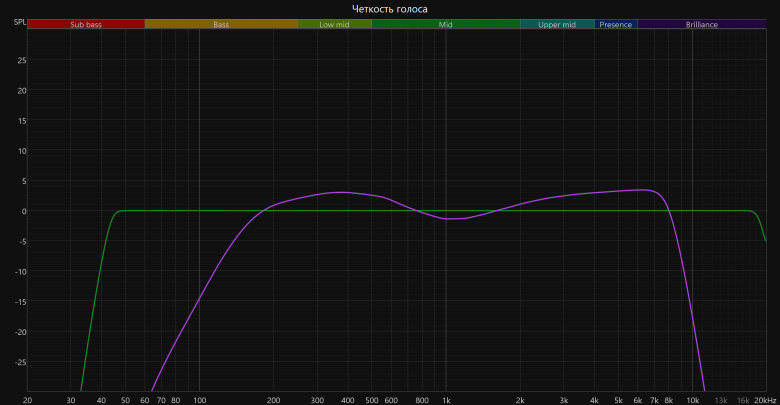Screen dimensions: 780x405
Task: Click the 10k frequency label
Action: (x=692, y=400)
